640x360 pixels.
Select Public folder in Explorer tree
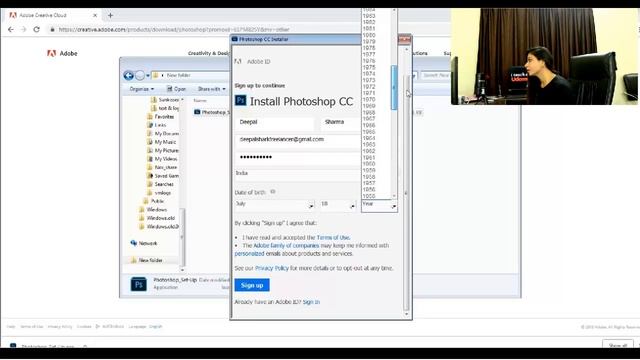153,201
